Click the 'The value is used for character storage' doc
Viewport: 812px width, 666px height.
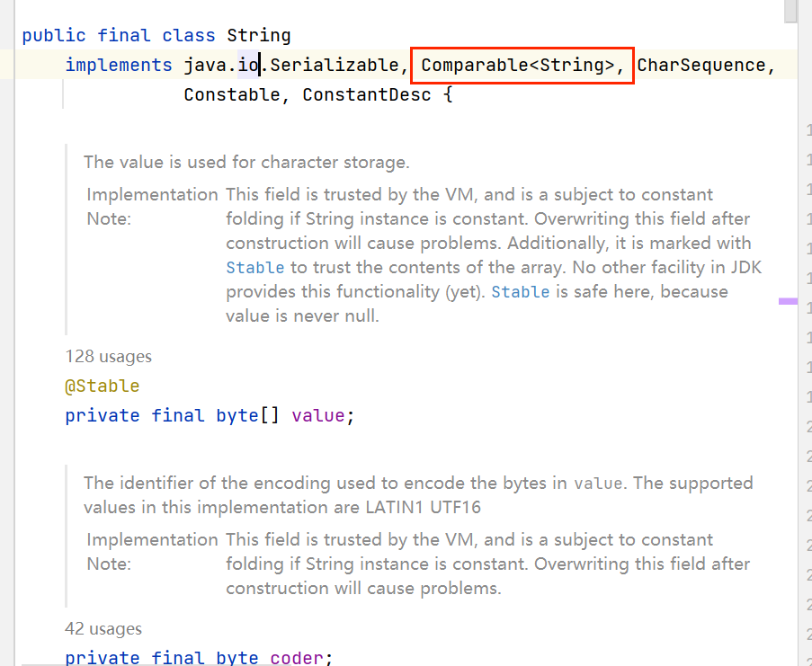246,162
